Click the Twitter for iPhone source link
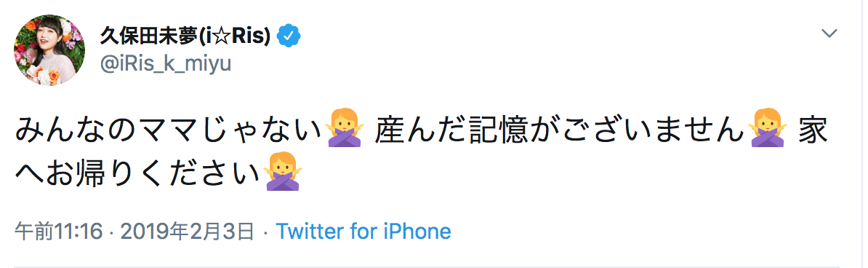 (x=363, y=232)
